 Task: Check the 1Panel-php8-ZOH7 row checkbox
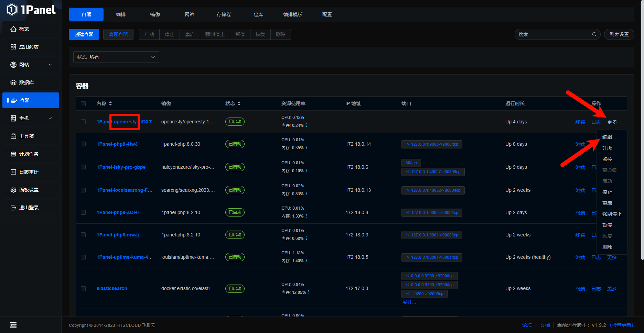pyautogui.click(x=83, y=212)
